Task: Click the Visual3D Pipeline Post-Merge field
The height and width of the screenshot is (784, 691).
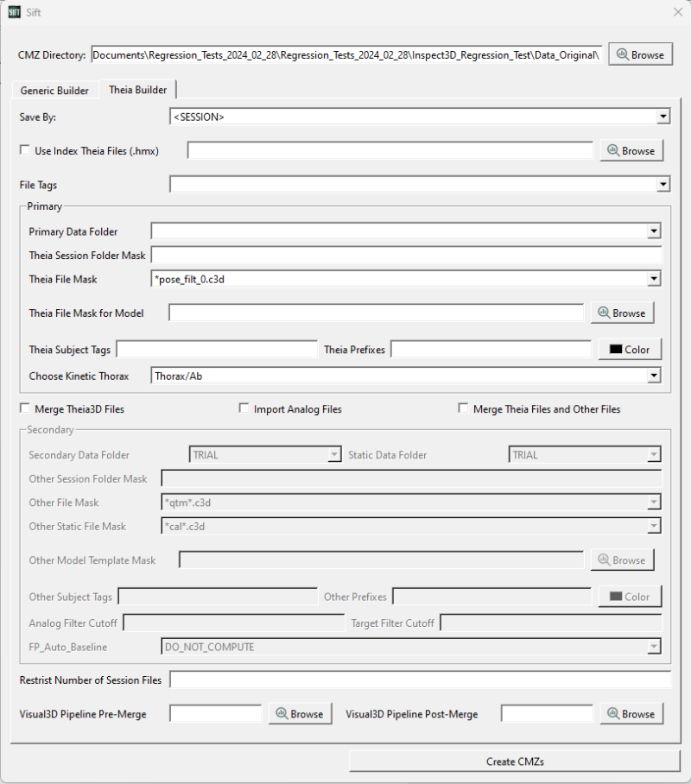Action: pos(547,713)
